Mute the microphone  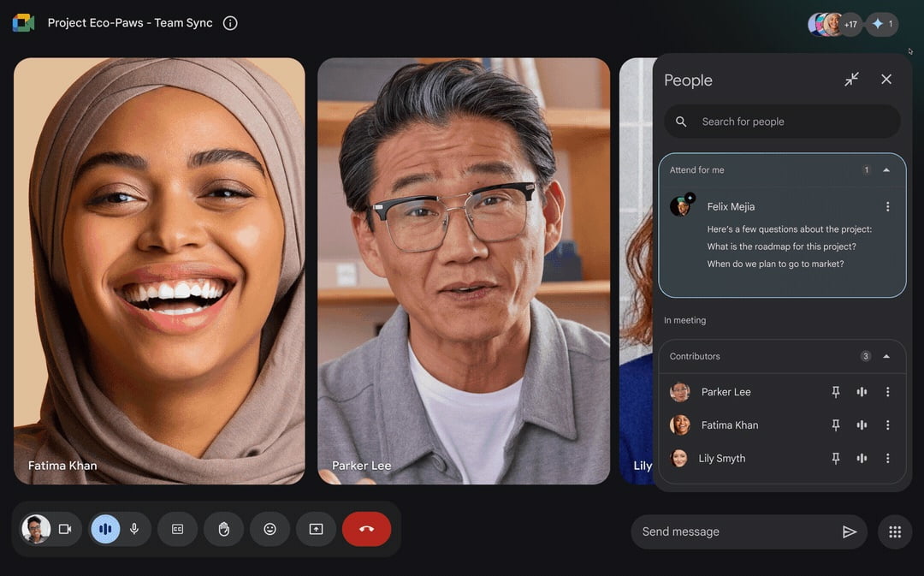click(x=134, y=529)
